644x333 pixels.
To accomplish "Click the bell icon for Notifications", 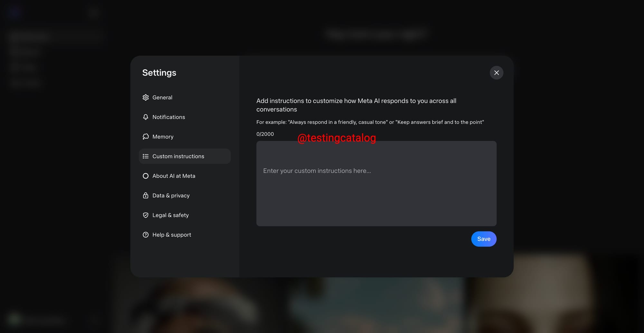I will coord(146,117).
